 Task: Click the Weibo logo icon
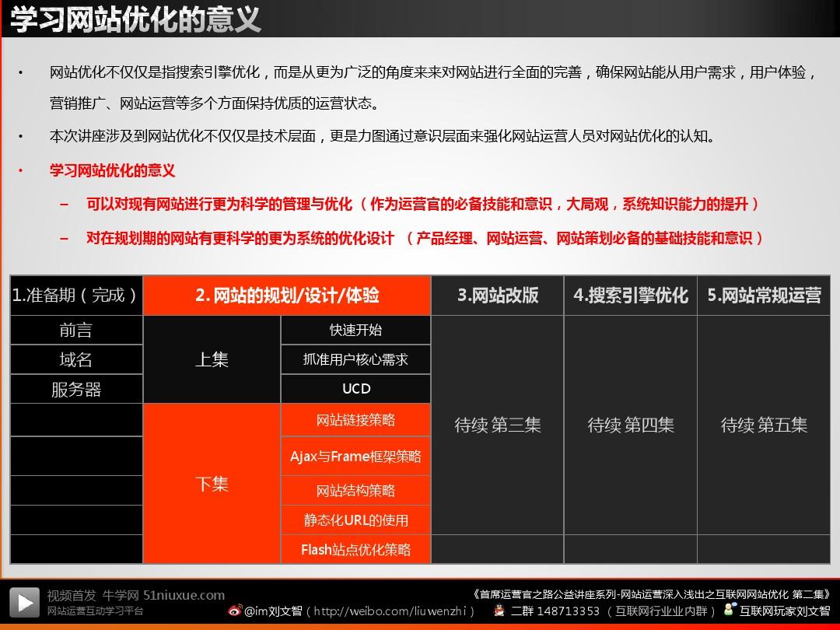click(x=234, y=611)
